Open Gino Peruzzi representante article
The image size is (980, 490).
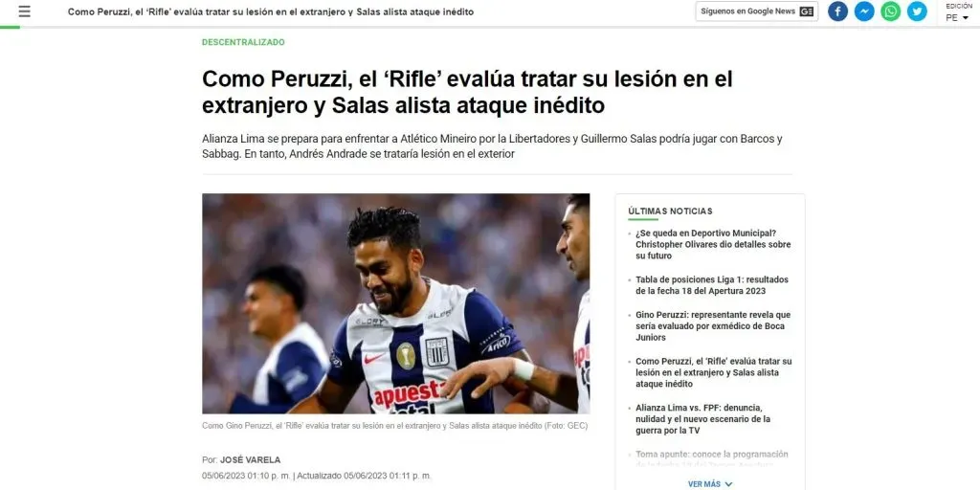point(713,326)
